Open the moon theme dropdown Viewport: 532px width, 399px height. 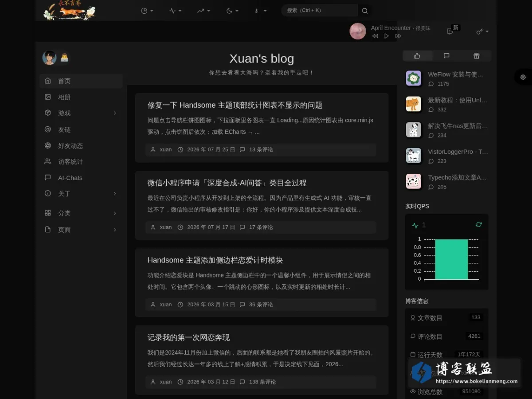[232, 11]
